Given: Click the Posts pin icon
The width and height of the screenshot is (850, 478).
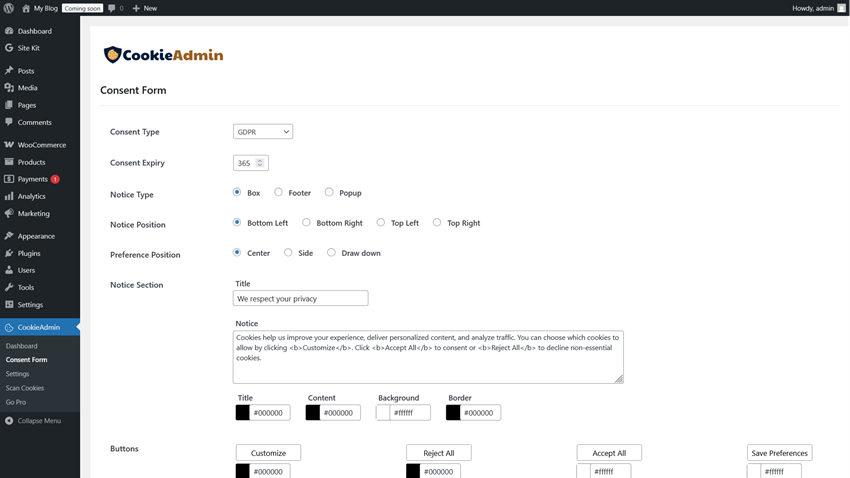Looking at the screenshot, I should (x=9, y=70).
